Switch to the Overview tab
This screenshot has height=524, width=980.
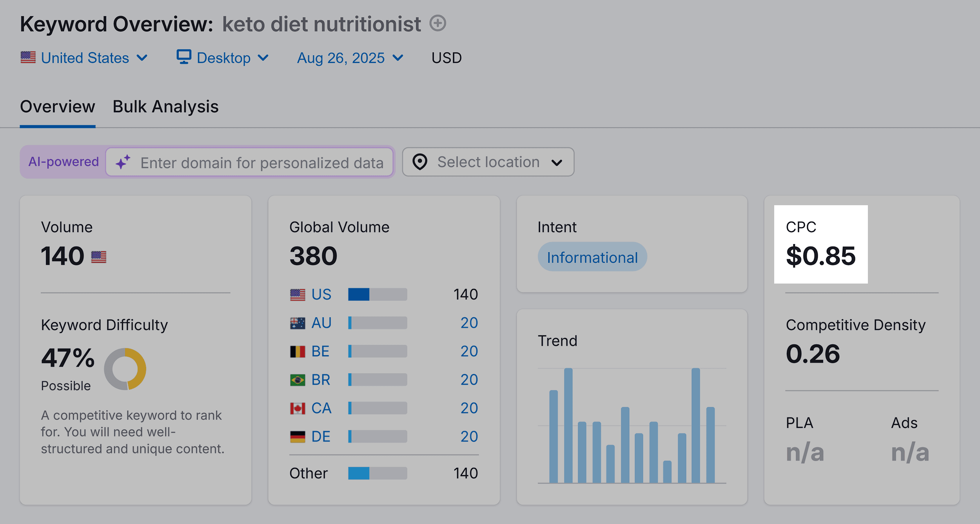pos(58,107)
